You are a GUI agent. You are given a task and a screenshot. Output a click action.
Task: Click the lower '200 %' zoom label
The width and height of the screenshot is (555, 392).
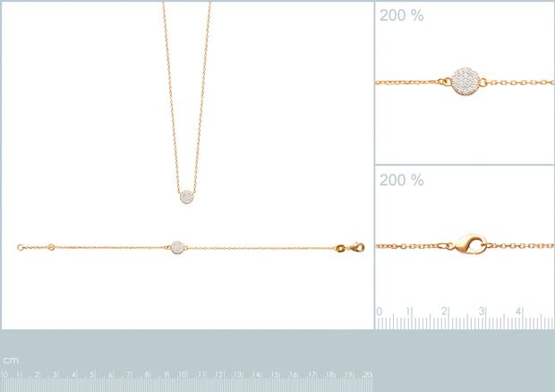(x=401, y=180)
